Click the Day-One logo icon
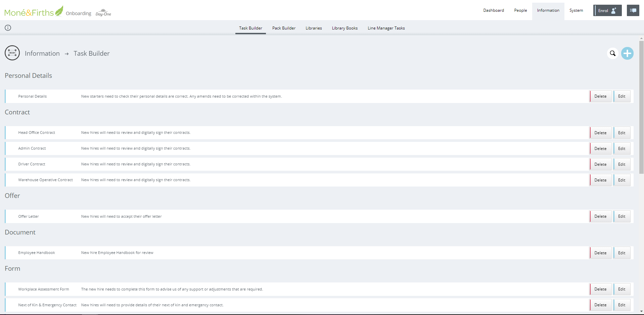The width and height of the screenshot is (644, 315). pyautogui.click(x=103, y=13)
